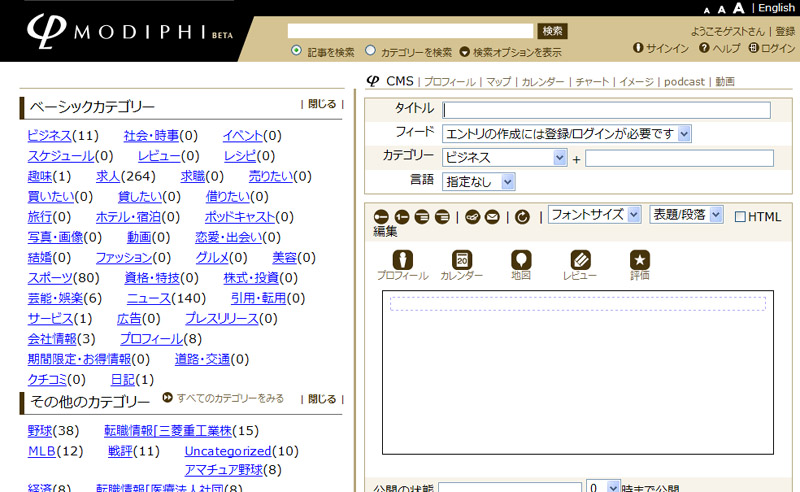Select the largest font size A
Viewport: 800px width, 492px height.
click(x=738, y=8)
